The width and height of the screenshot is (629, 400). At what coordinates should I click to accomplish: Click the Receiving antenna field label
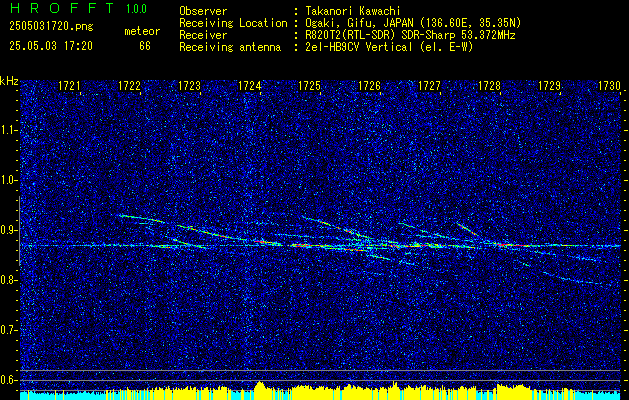[x=230, y=47]
